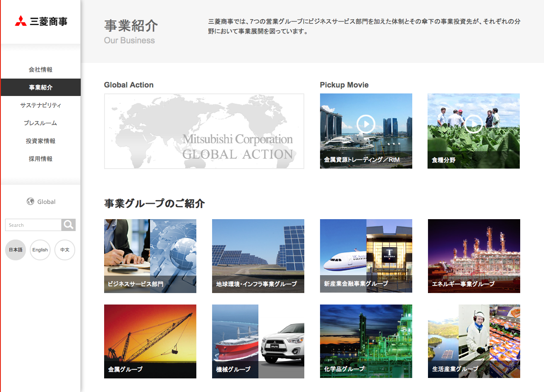Open 会社情報 in the sidebar

(41, 70)
